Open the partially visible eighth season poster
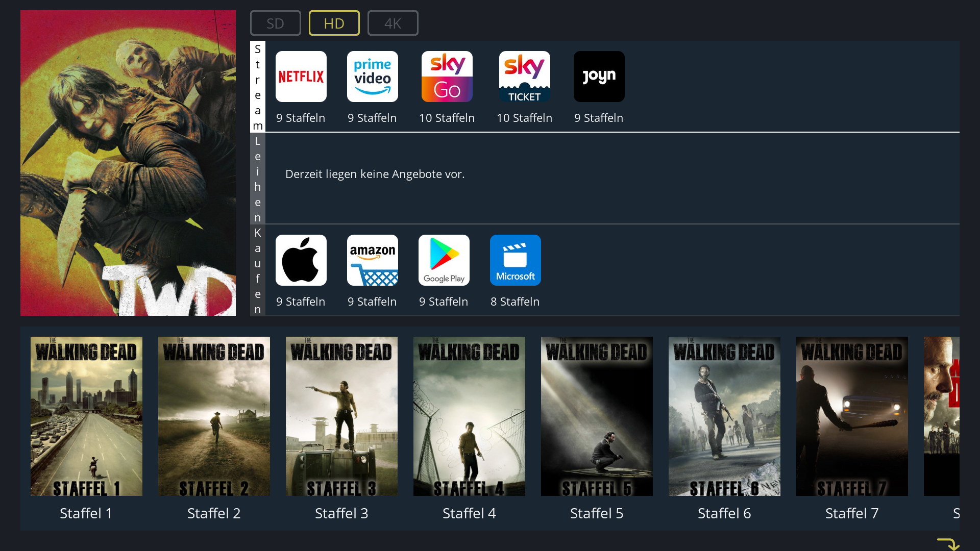 tap(942, 416)
